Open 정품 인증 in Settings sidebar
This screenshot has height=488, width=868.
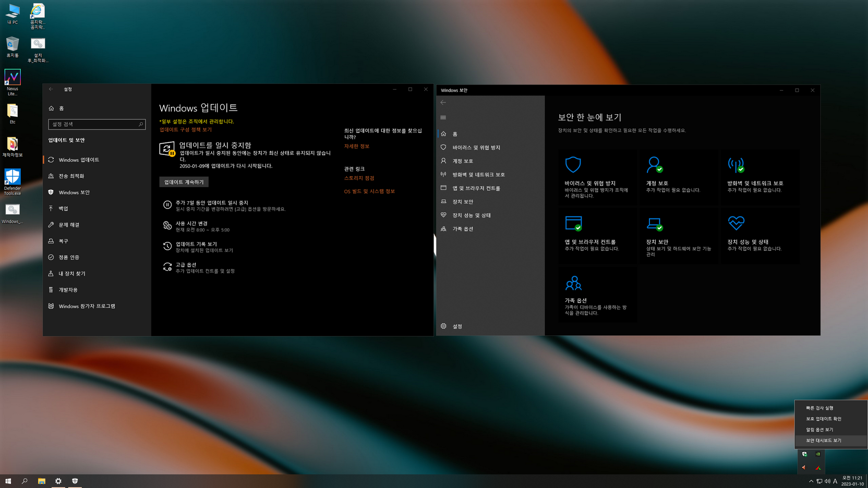97,257
